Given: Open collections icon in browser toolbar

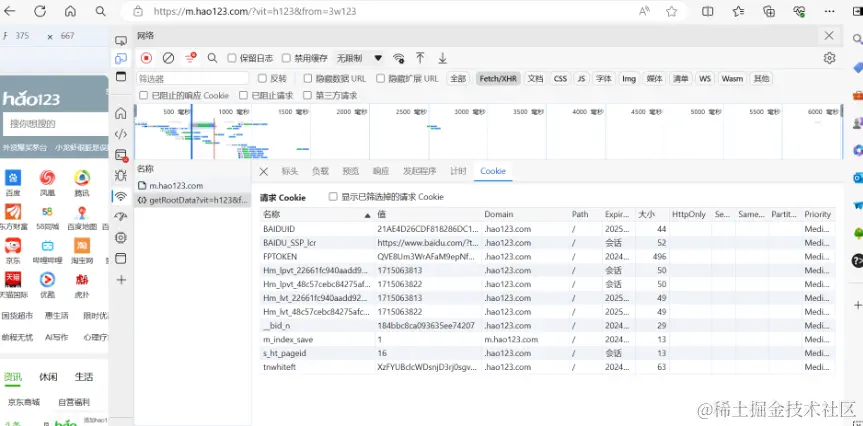Looking at the screenshot, I should coord(769,11).
